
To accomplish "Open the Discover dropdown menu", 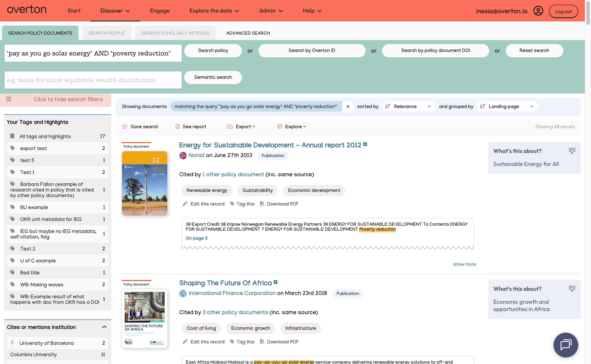I will (x=115, y=11).
